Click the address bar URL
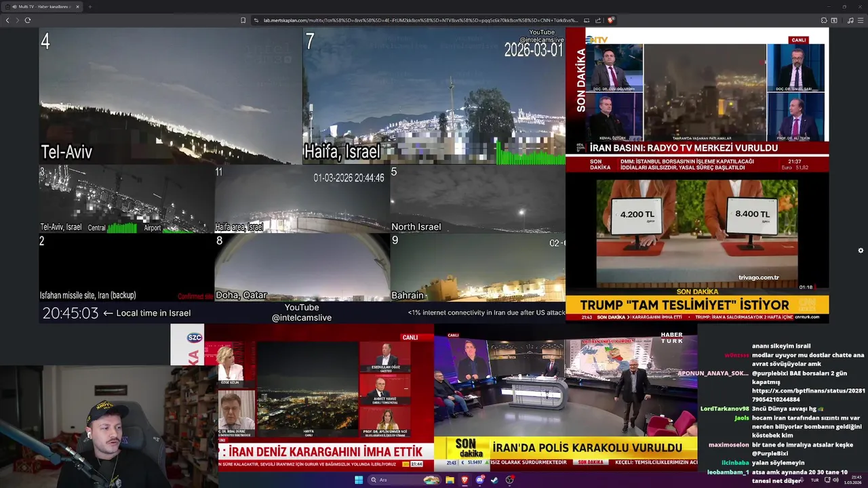 pyautogui.click(x=420, y=20)
